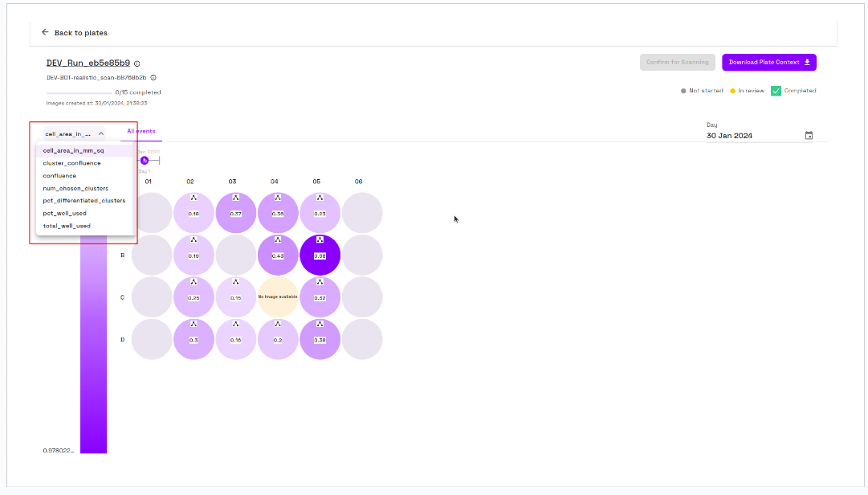Click cluster icon on well A03
Image resolution: width=868 pixels, height=495 pixels.
tap(235, 198)
